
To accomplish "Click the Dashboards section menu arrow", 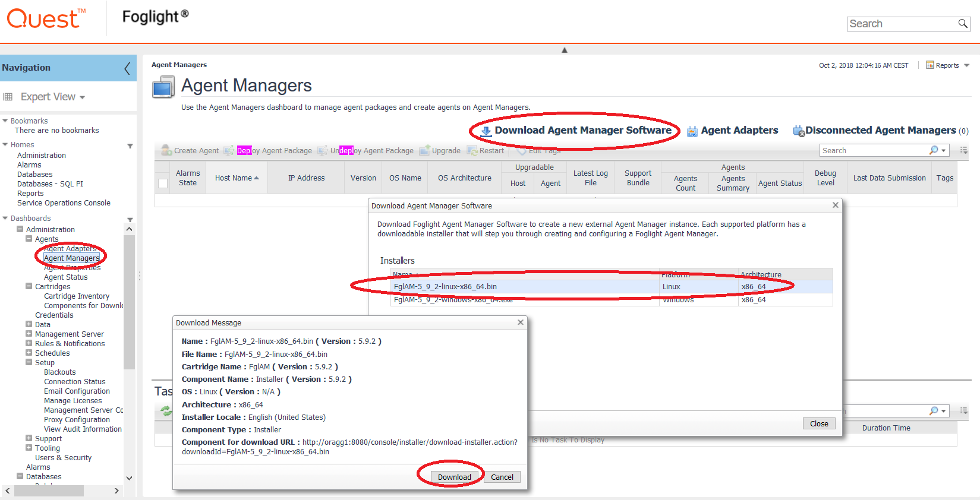I will tap(130, 219).
